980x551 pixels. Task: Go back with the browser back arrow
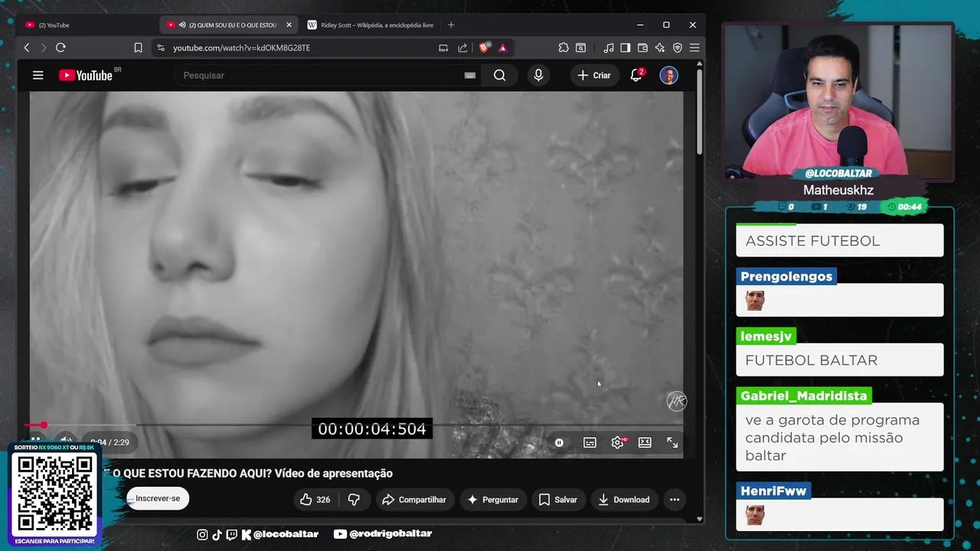(x=27, y=47)
